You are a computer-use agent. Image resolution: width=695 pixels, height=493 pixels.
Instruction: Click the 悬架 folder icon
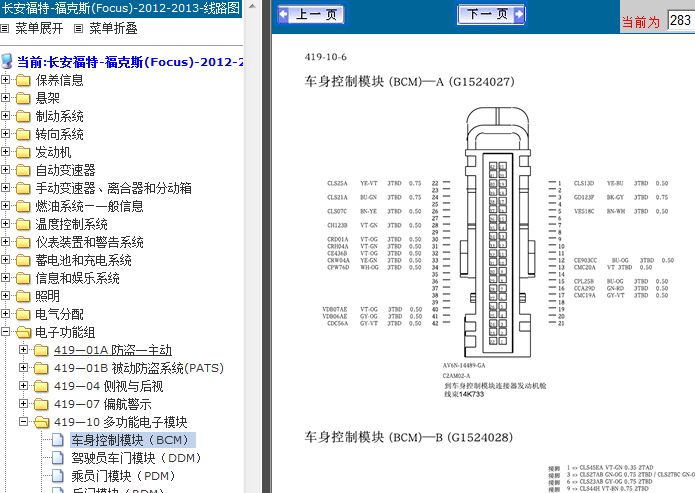tap(23, 98)
